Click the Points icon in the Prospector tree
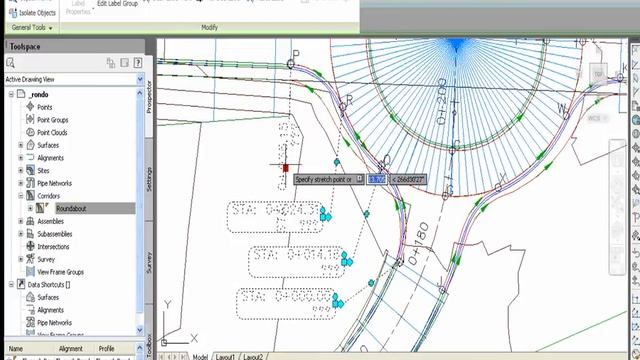The image size is (640, 360). tap(30, 107)
